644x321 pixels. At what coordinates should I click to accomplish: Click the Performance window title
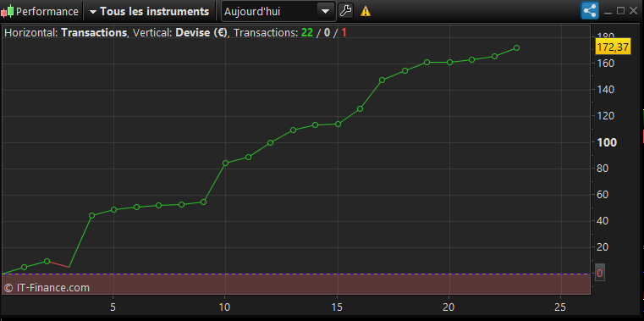(x=47, y=12)
